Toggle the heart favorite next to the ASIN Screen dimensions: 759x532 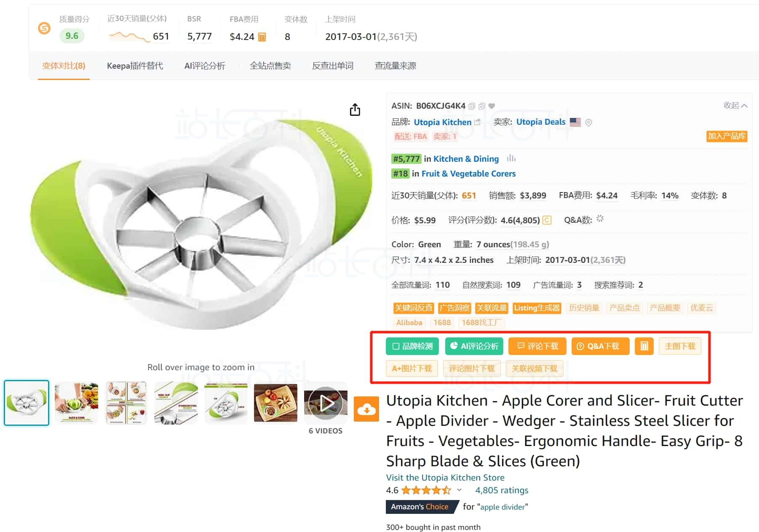click(x=491, y=106)
